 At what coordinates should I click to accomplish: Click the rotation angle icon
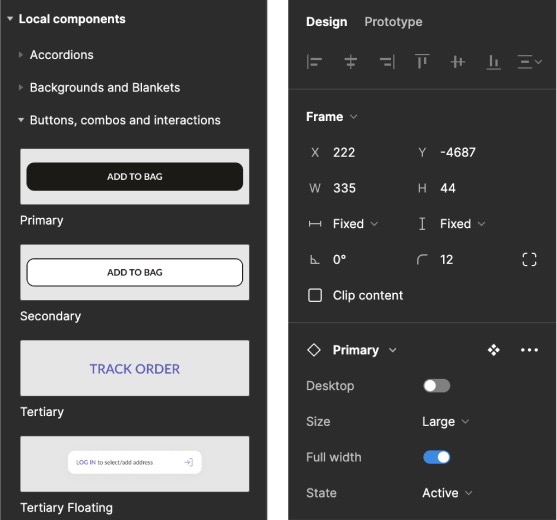314,260
